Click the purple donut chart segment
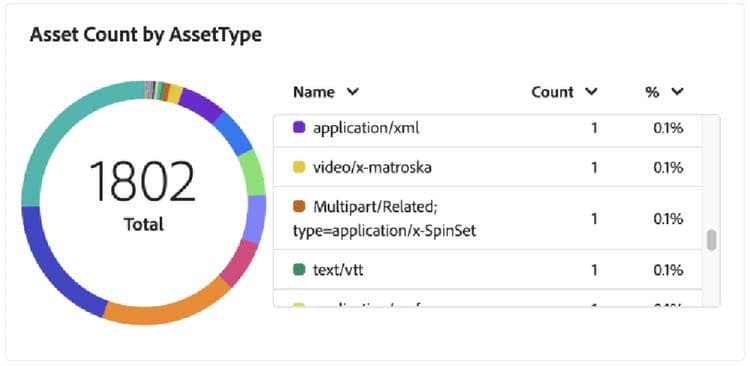Image resolution: width=750 pixels, height=366 pixels. pyautogui.click(x=201, y=104)
